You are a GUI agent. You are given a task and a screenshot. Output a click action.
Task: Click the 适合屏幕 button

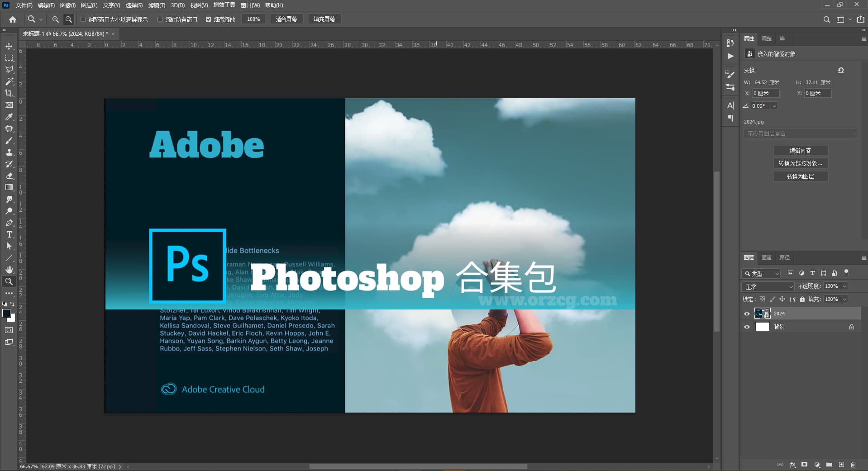(x=286, y=19)
